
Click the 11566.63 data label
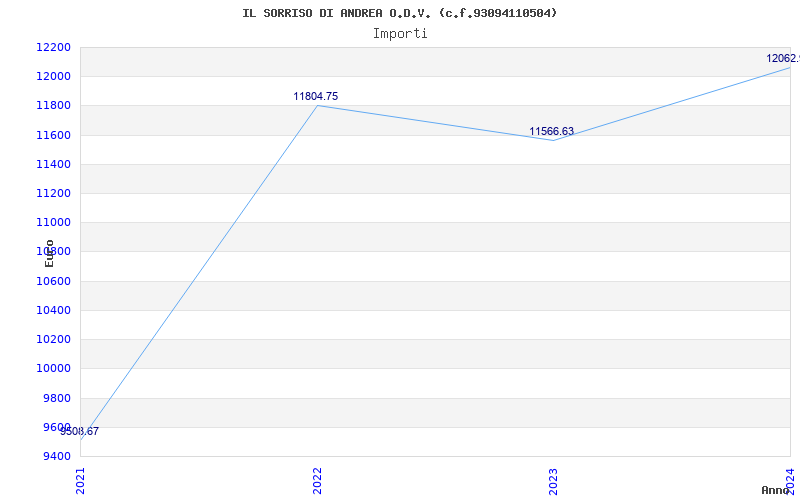(x=552, y=131)
